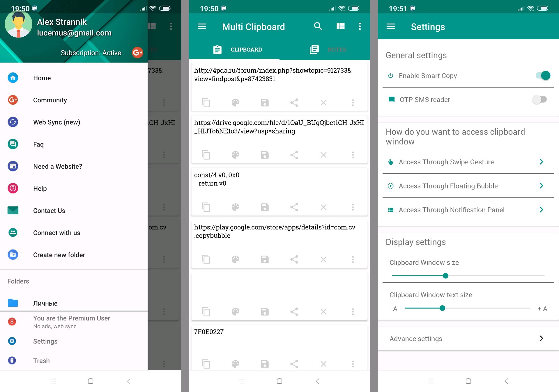The width and height of the screenshot is (559, 392).
Task: Open Web Sync (new) drawer item
Action: (74, 122)
